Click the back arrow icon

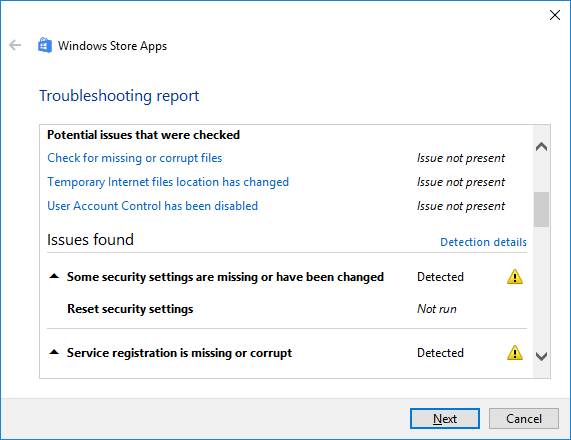point(15,45)
